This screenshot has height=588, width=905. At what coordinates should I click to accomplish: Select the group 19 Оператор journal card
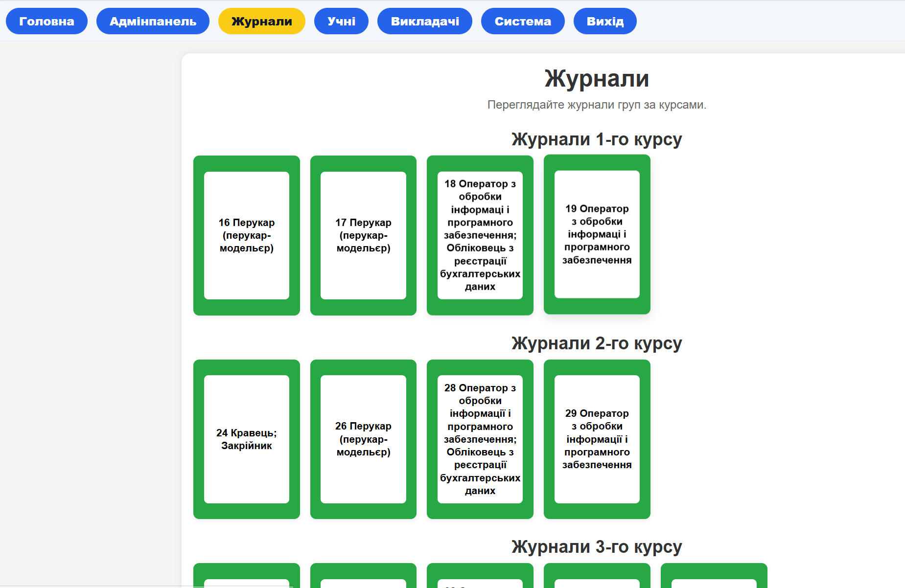pyautogui.click(x=597, y=234)
